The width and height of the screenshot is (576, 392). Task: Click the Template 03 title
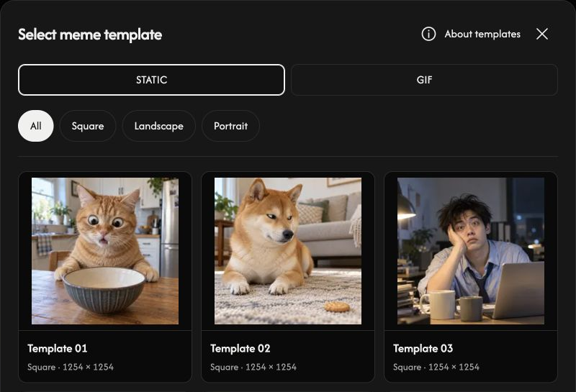pyautogui.click(x=423, y=348)
